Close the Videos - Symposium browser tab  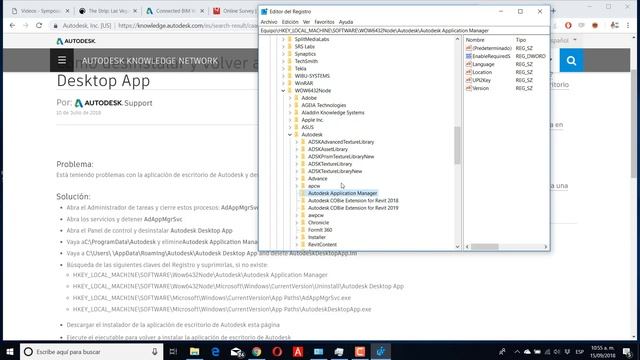coord(67,11)
